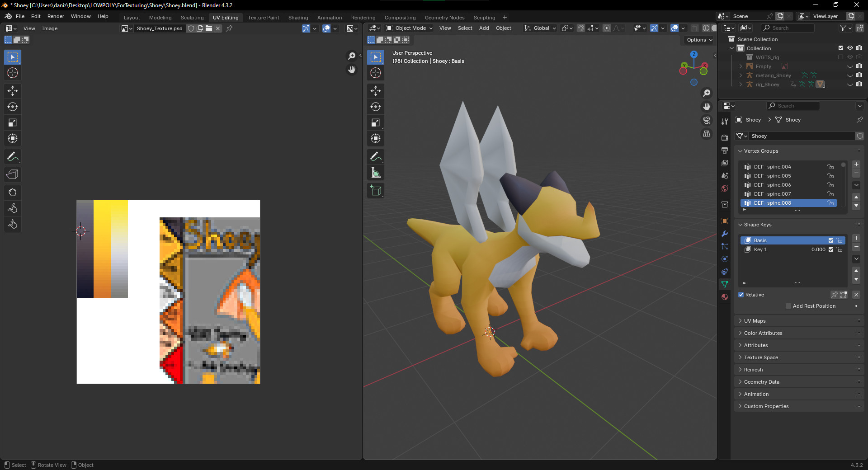Open the Physics properties tab
The width and height of the screenshot is (868, 470).
tap(725, 259)
